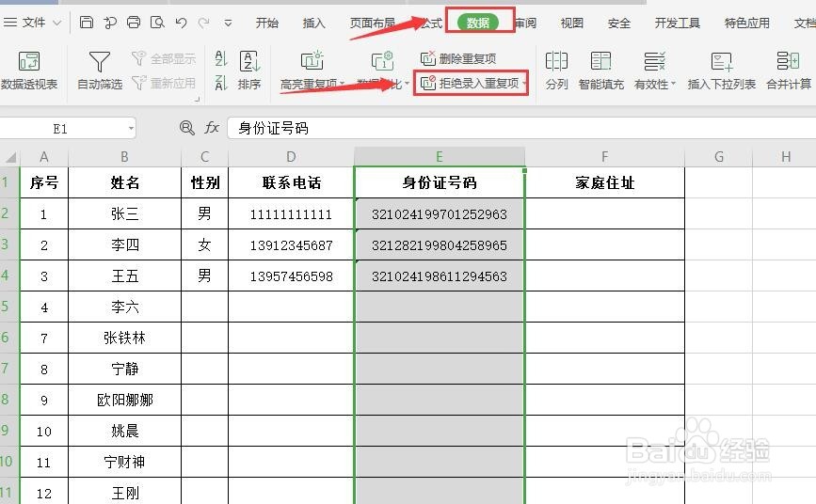Sort descending Z to A
816x504 pixels.
click(221, 82)
